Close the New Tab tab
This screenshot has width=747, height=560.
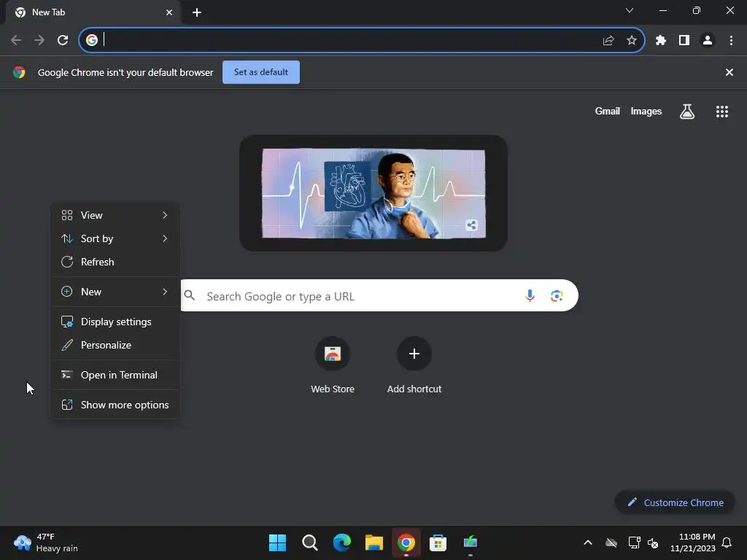[169, 12]
